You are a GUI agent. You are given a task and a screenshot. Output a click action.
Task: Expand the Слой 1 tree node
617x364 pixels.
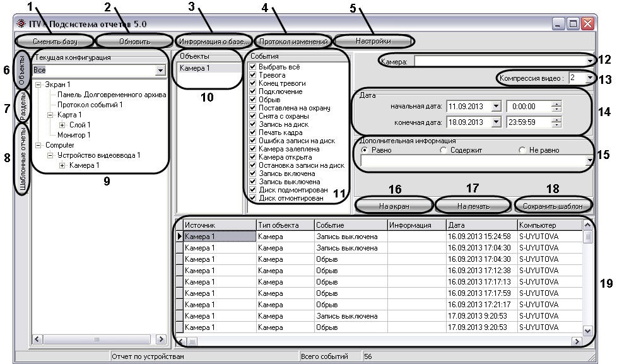pyautogui.click(x=62, y=125)
